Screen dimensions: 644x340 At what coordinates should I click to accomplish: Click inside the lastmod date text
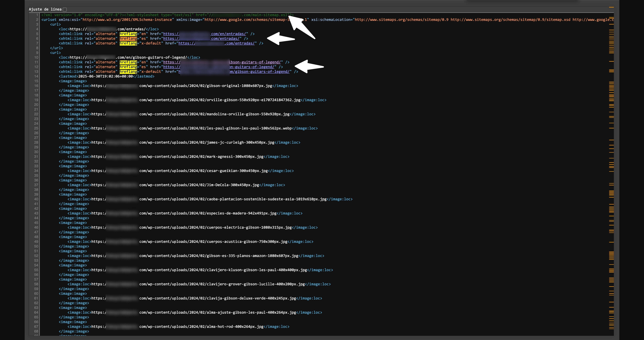(105, 76)
